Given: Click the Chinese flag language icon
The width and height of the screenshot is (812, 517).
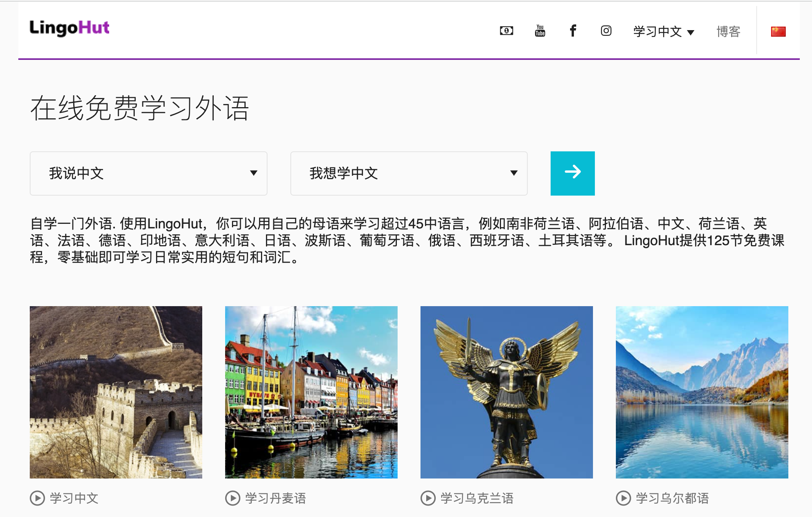Looking at the screenshot, I should point(778,32).
